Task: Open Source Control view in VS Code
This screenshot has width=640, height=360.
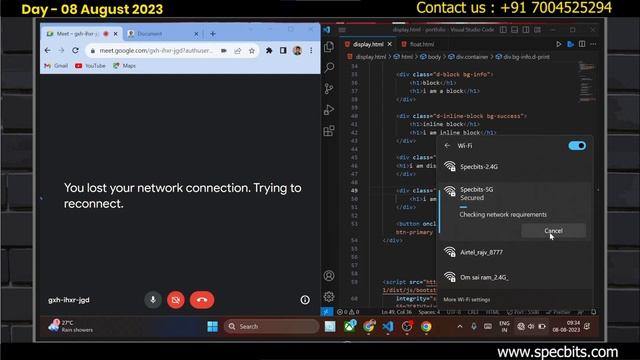Action: [x=329, y=89]
